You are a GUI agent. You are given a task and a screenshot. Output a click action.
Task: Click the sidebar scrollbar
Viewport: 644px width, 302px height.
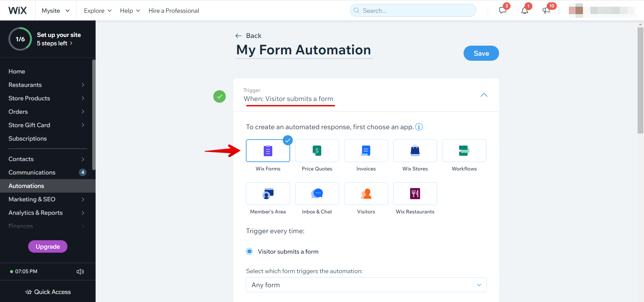coord(94,115)
